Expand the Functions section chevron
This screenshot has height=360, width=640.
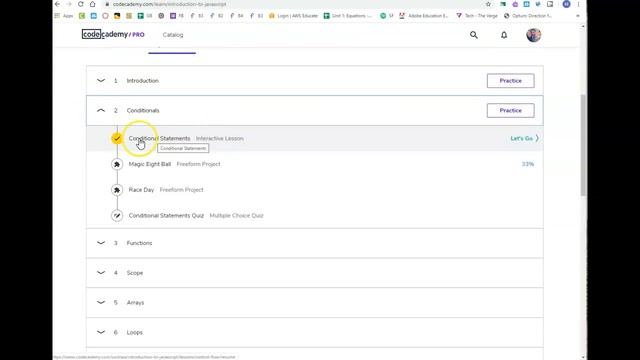(101, 243)
